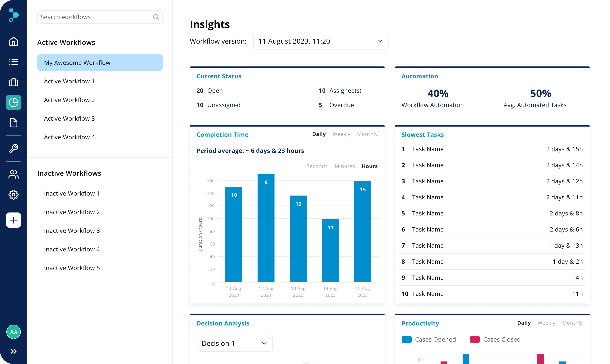Screen dimensions: 610x364
Task: Select My Awesome Workflow
Action: 100,63
